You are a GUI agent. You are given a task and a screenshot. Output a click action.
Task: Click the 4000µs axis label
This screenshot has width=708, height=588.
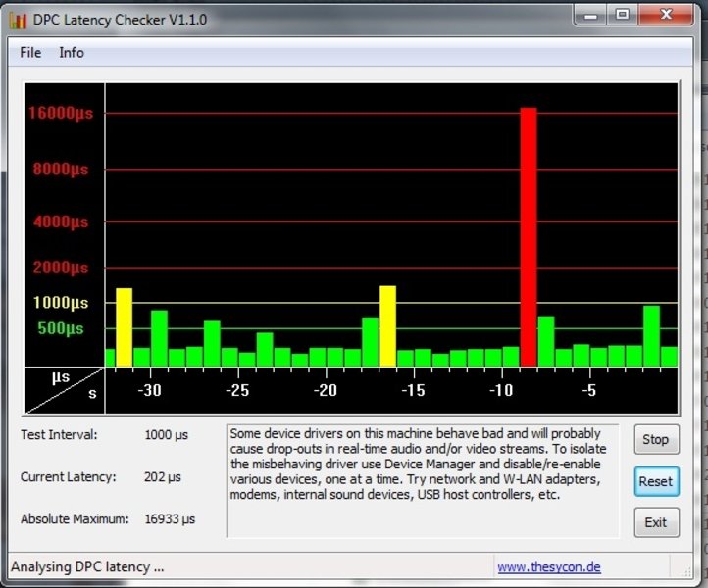(61, 222)
